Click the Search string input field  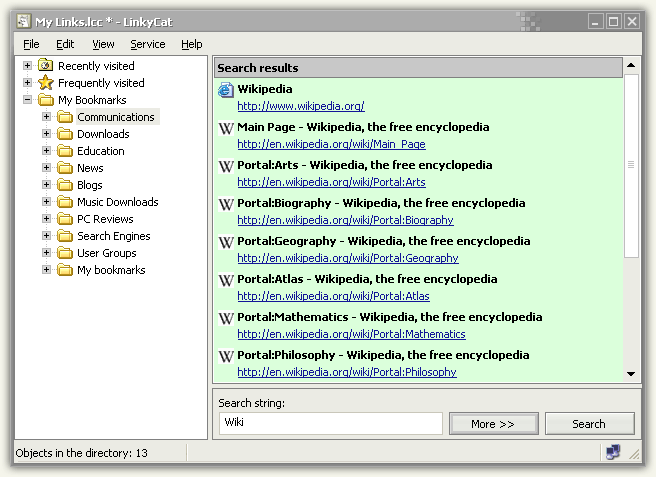click(331, 423)
